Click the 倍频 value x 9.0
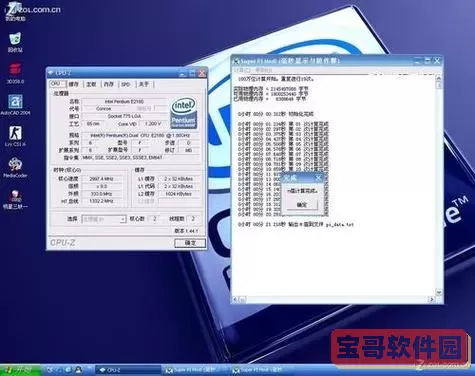Image resolution: width=475 pixels, height=376 pixels. tap(101, 186)
